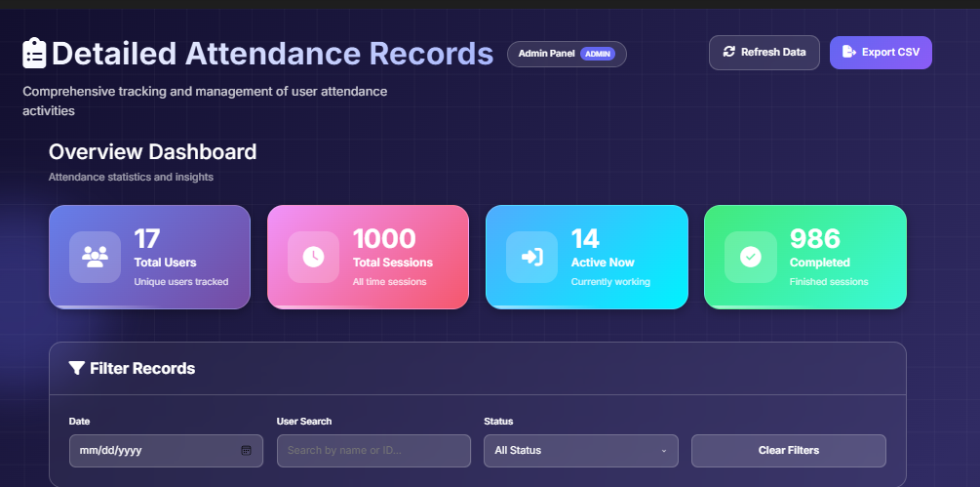Click the 'Finished sessions' caption
This screenshot has width=980, height=487.
coord(829,282)
